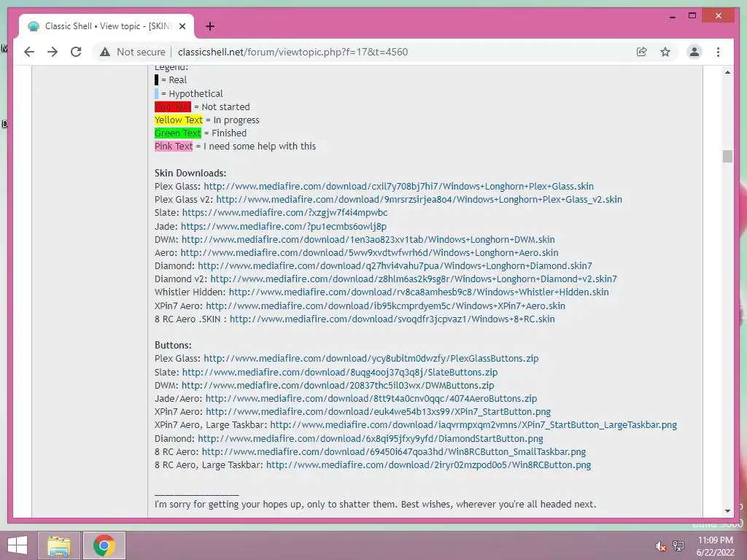Click the page scrollbar down arrow
Image resolution: width=747 pixels, height=560 pixels.
point(727,511)
